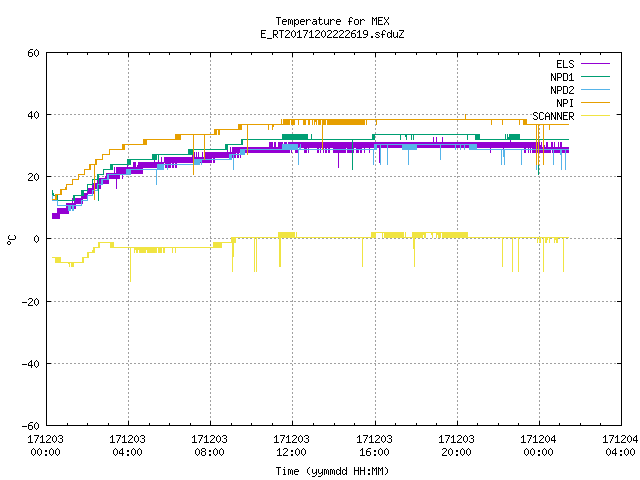Select the ELS legend label
Viewport: 640px width, 480px height.
point(565,64)
